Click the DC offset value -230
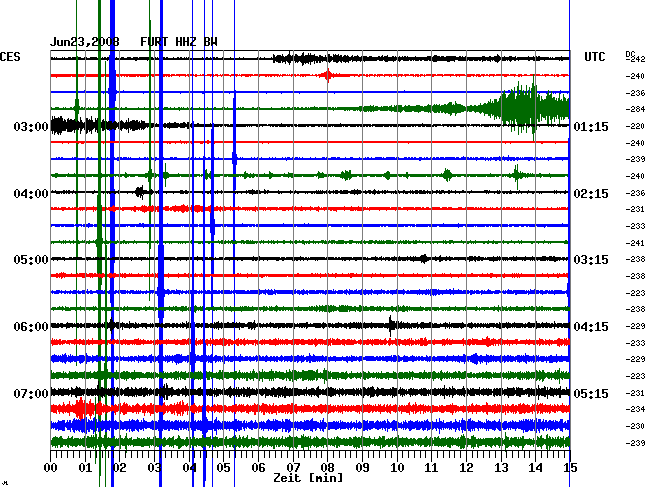The height and width of the screenshot is (494, 650). (x=635, y=426)
